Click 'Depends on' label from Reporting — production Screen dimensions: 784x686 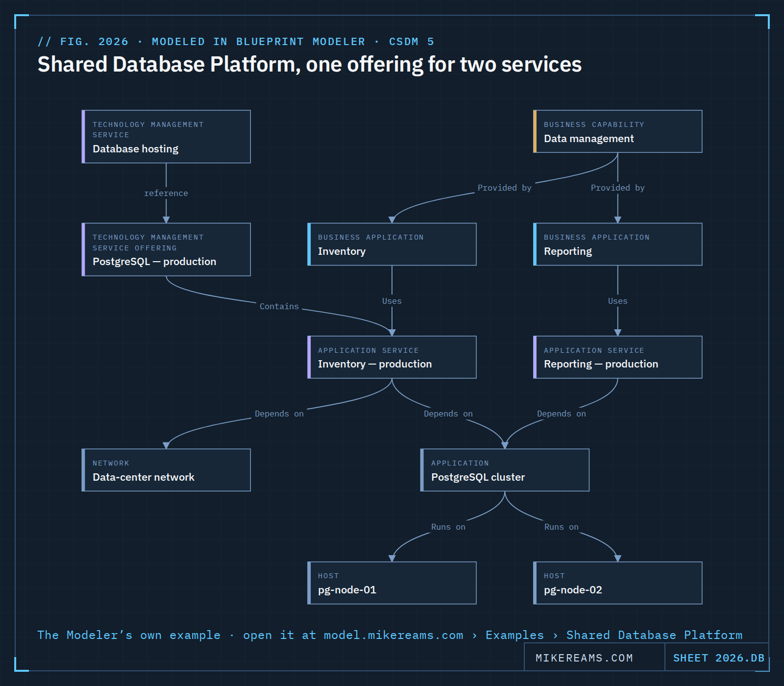click(x=562, y=414)
